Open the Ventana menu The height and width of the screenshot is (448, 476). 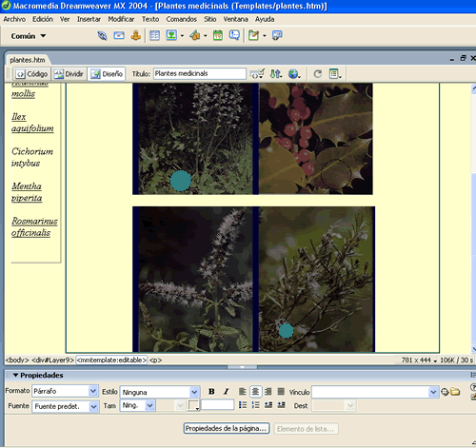pos(235,19)
